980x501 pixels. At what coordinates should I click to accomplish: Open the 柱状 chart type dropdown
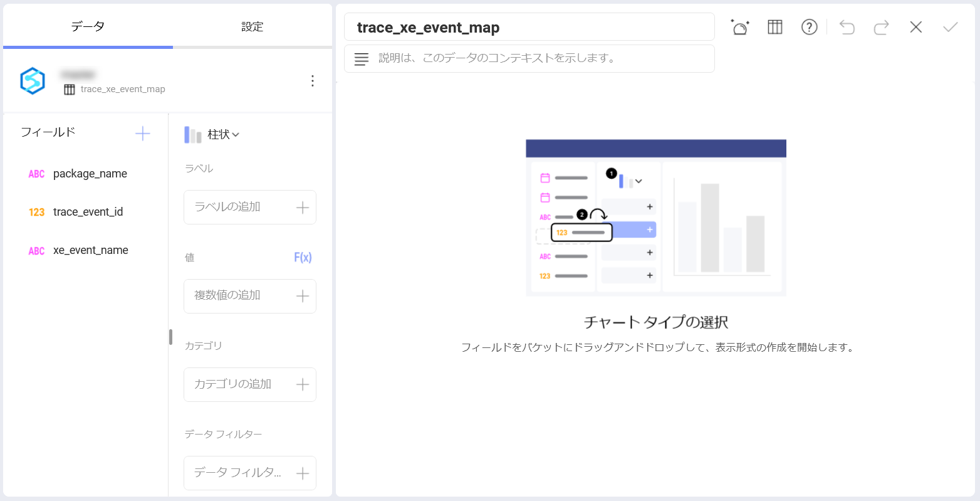pos(223,134)
